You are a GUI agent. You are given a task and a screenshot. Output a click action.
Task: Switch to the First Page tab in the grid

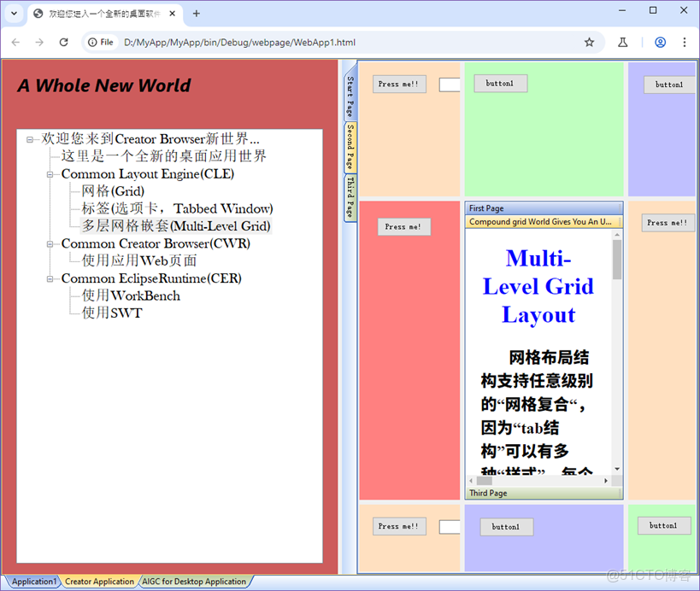point(485,208)
